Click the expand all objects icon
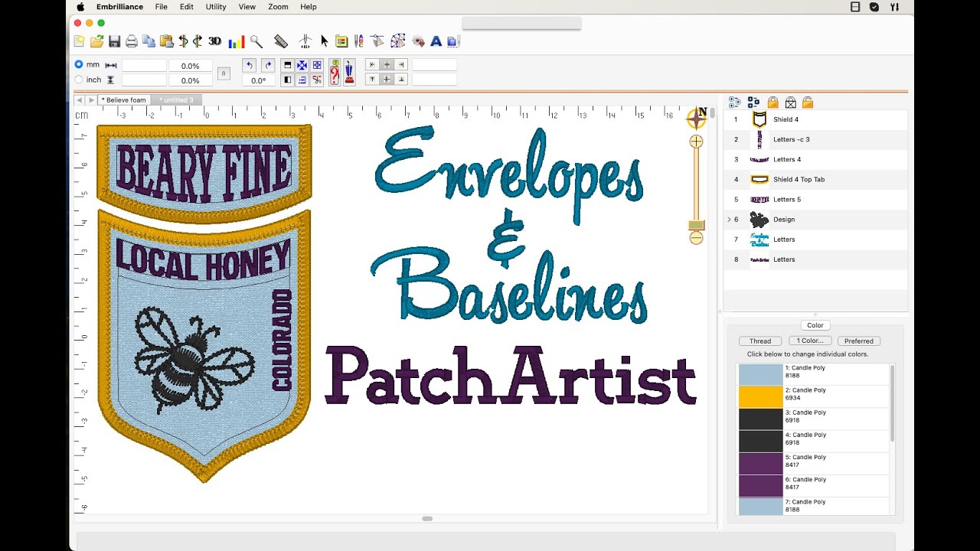Screen dimensions: 980x551 734,103
